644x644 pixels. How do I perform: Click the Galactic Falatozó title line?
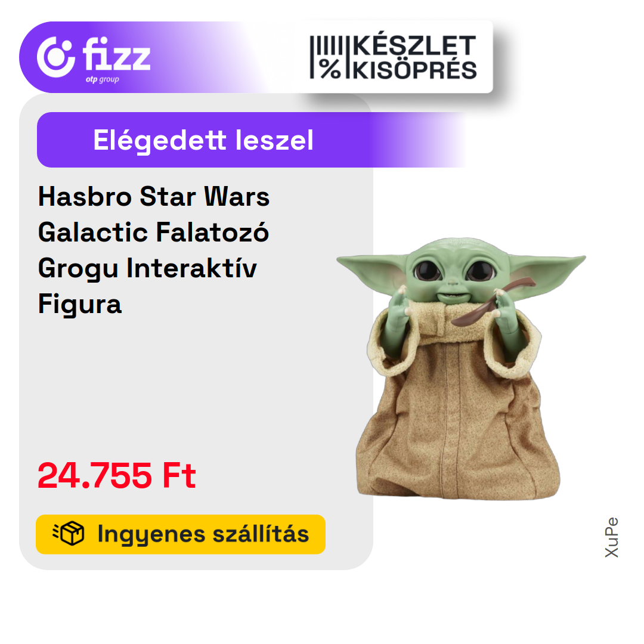pyautogui.click(x=154, y=233)
